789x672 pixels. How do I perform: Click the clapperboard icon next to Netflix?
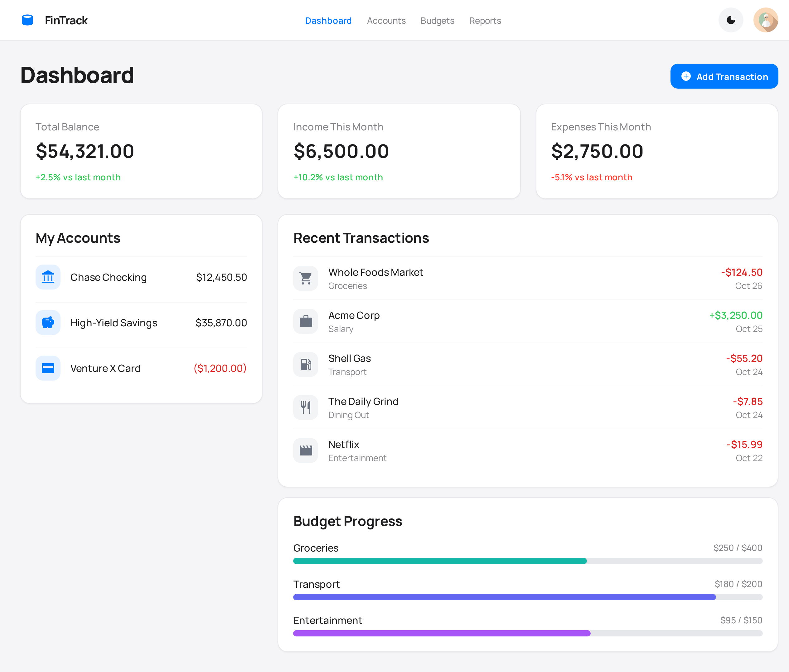pos(305,450)
